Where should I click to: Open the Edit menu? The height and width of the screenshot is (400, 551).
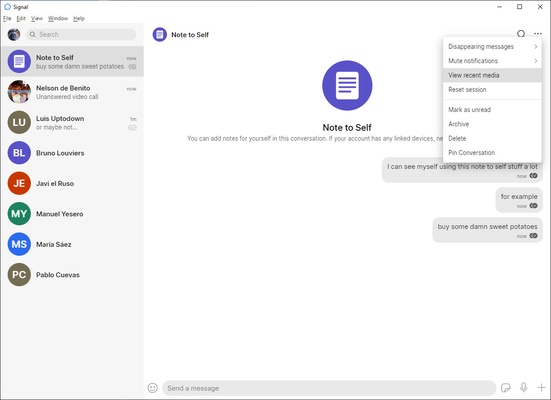point(21,18)
